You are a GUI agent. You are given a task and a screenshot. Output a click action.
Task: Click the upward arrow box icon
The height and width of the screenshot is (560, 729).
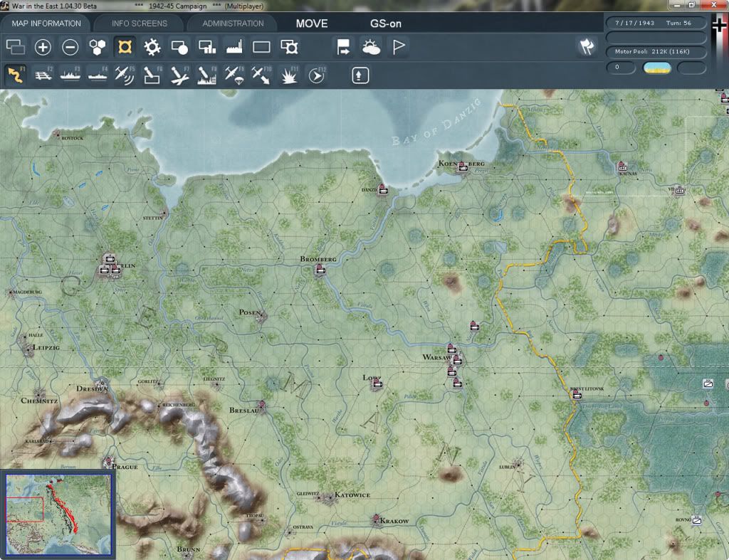[360, 75]
